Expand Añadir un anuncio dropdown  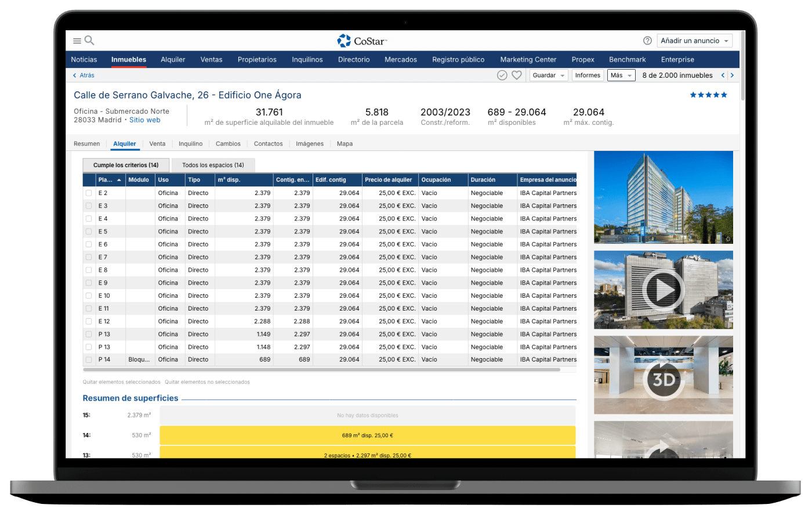point(694,41)
